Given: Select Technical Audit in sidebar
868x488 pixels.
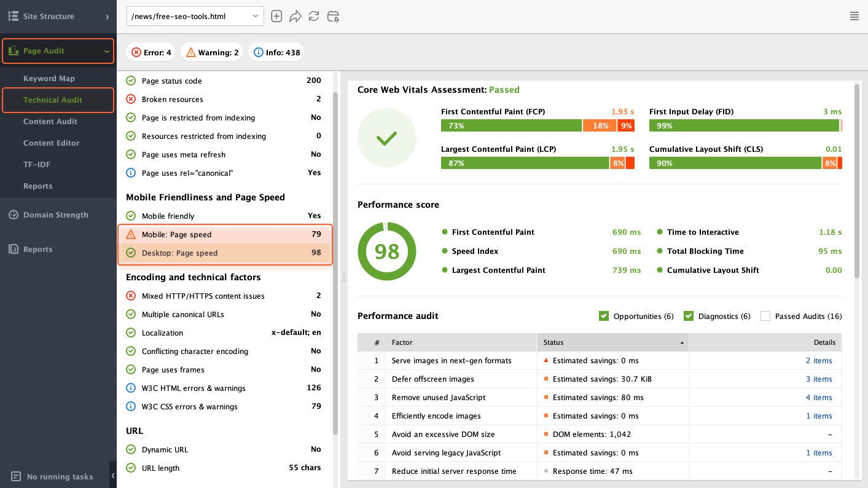Looking at the screenshot, I should (x=58, y=100).
